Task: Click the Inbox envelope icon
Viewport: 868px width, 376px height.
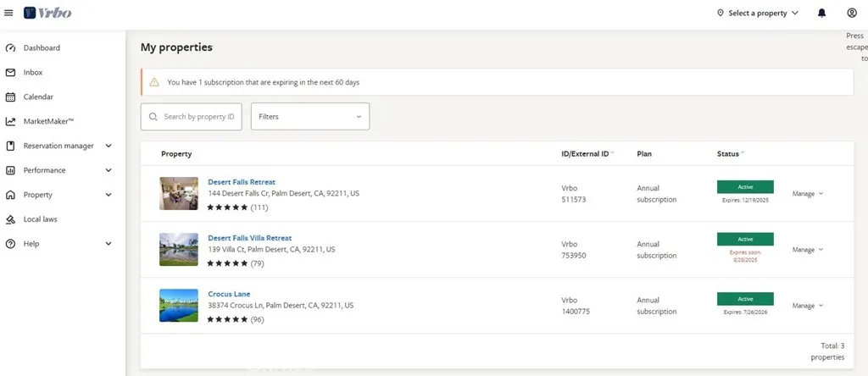Action: (11, 73)
